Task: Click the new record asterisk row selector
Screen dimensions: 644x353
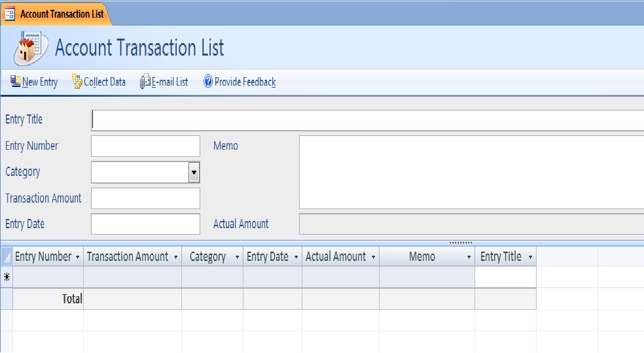Action: click(x=7, y=277)
